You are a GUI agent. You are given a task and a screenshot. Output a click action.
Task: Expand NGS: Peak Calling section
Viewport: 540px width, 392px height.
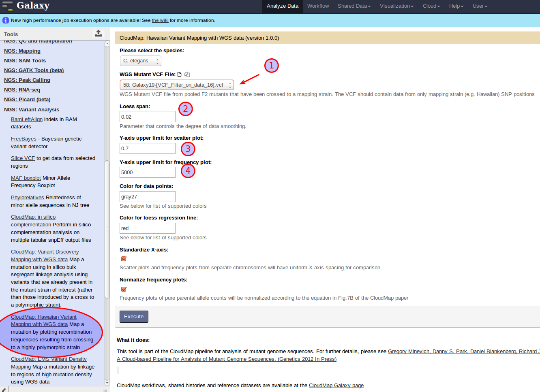coord(27,80)
